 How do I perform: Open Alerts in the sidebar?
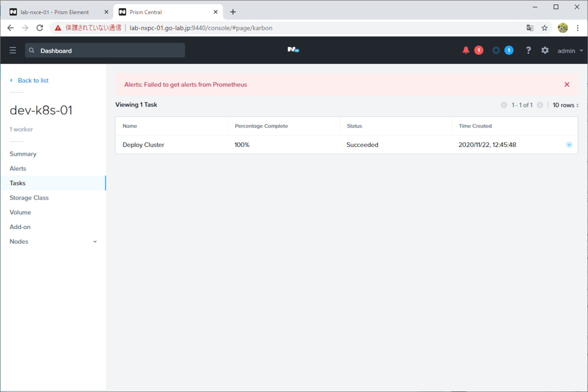[x=18, y=168]
